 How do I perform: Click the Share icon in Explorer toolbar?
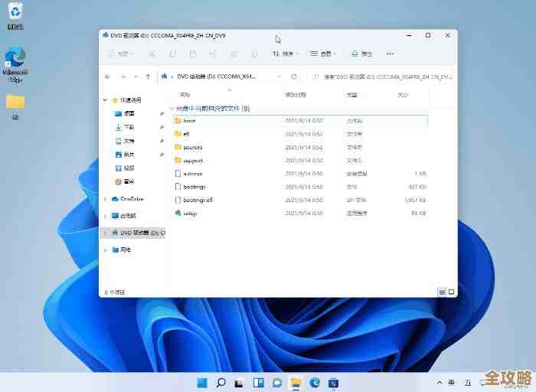pos(234,54)
